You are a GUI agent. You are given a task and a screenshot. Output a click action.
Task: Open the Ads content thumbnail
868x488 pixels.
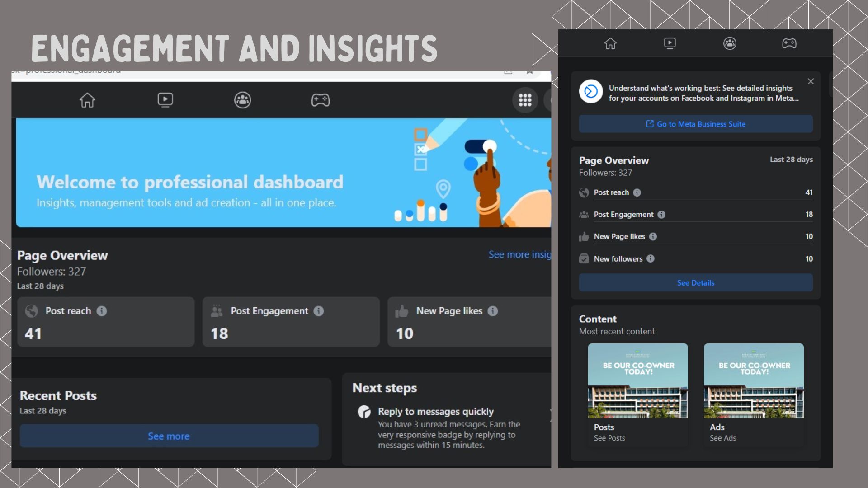coord(754,381)
